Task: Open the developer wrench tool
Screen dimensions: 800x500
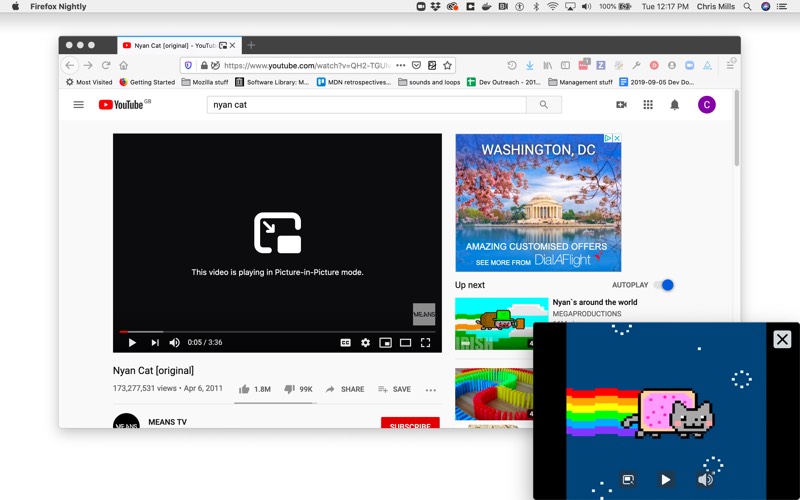Action: click(636, 65)
